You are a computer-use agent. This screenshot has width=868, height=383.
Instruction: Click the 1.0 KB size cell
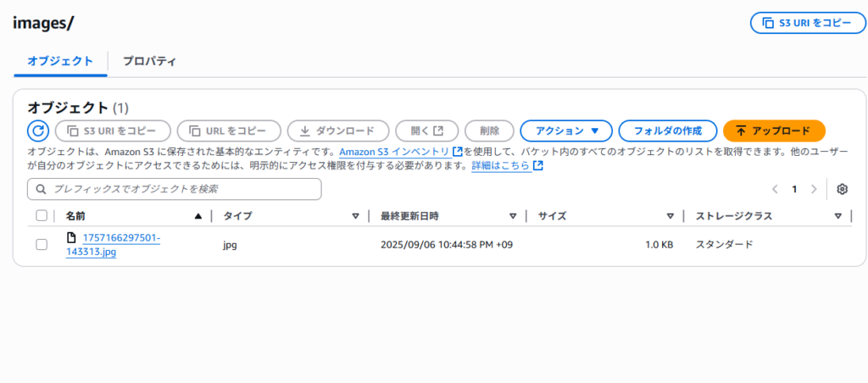coord(659,244)
